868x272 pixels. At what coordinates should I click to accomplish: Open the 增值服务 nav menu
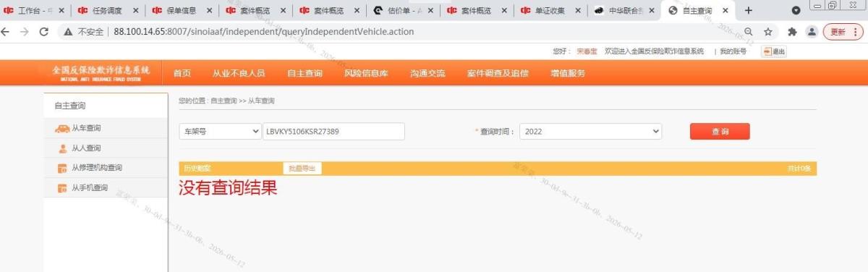[x=568, y=73]
